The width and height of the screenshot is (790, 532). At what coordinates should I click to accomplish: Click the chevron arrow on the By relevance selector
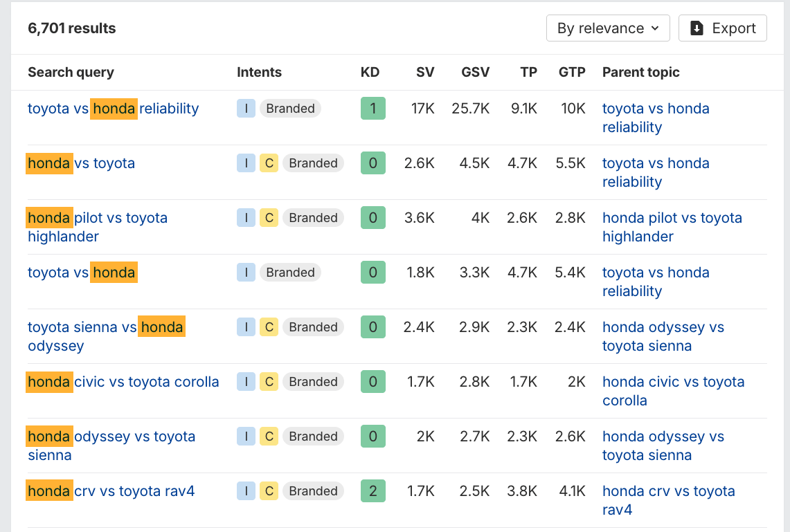656,28
